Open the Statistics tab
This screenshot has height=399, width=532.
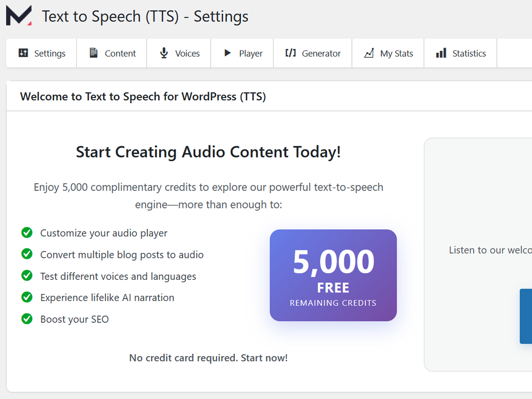tap(461, 53)
